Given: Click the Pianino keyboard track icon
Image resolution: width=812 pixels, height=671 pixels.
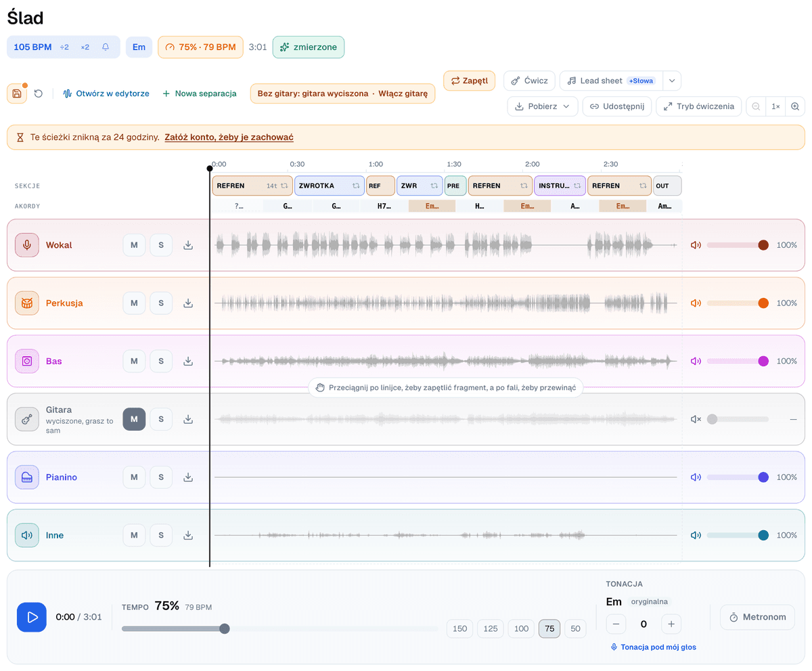Looking at the screenshot, I should tap(27, 477).
